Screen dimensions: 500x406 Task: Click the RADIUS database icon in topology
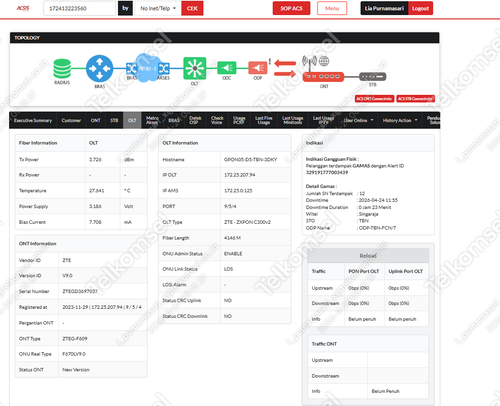coord(62,69)
